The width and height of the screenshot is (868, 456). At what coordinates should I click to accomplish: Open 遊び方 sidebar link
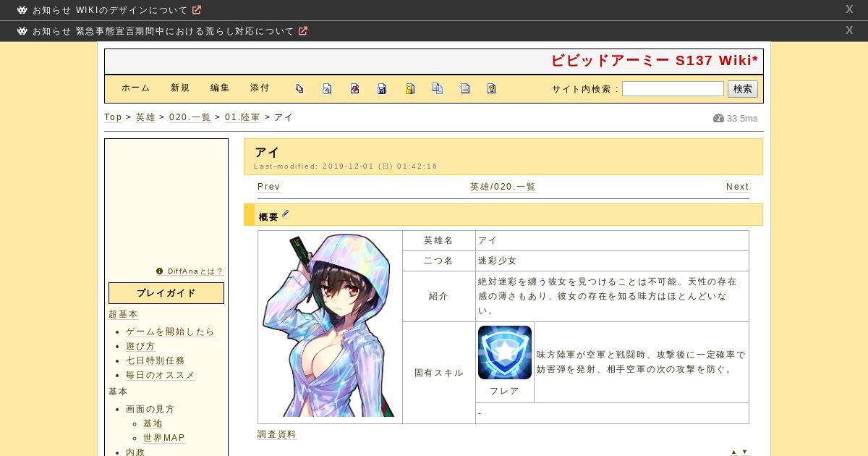pos(140,346)
